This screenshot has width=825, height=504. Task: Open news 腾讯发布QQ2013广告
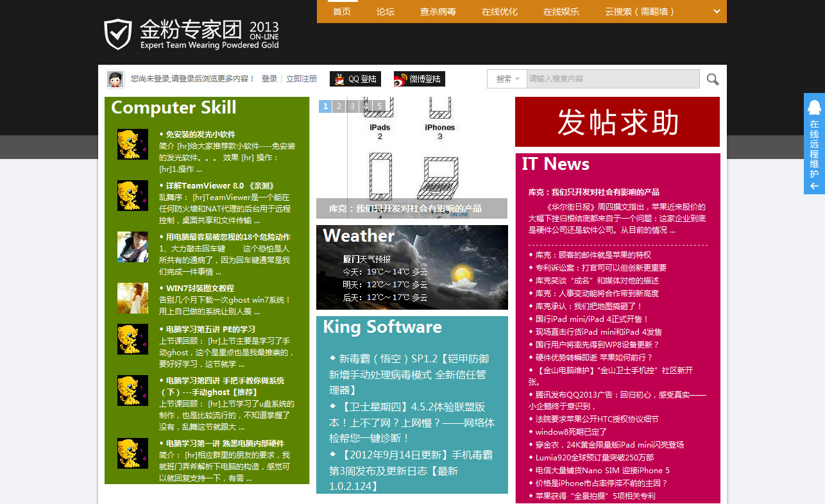(617, 400)
